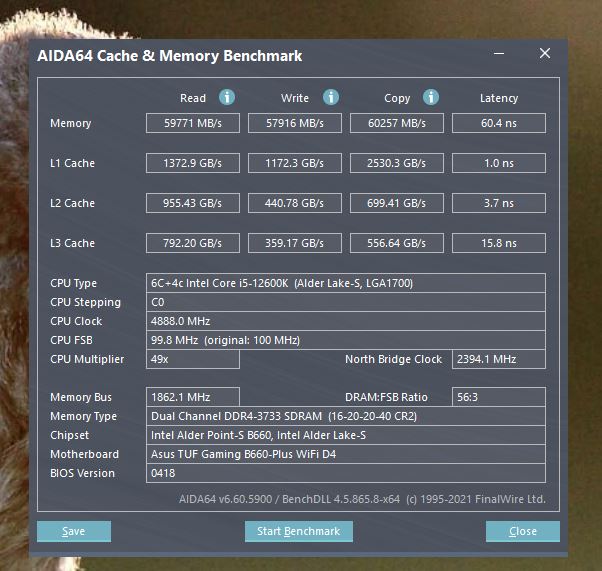Image resolution: width=602 pixels, height=571 pixels.
Task: Click the L1 Cache read value 1372.9 GB/s
Action: point(193,163)
